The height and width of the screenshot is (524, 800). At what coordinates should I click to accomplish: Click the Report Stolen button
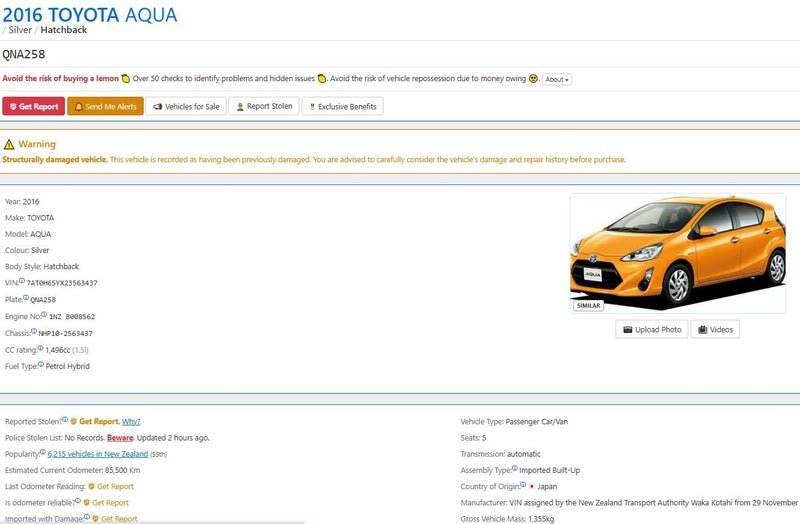point(264,106)
